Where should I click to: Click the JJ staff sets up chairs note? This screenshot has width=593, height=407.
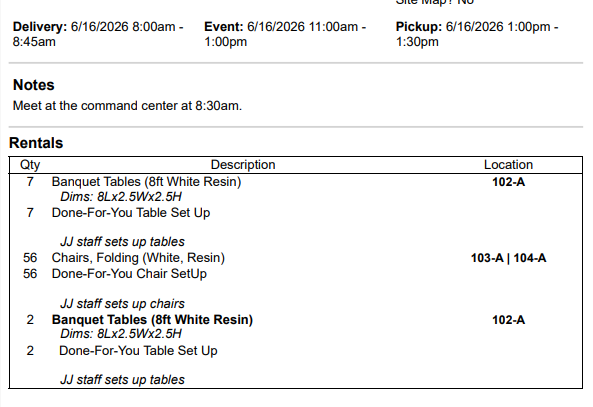click(x=123, y=304)
